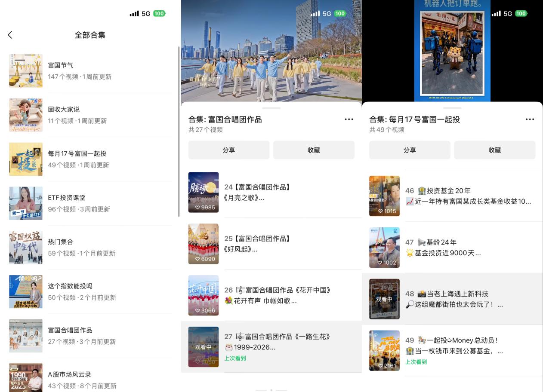543x392 pixels.
Task: Open more options for 富国合唱团作品 collection
Action: pyautogui.click(x=349, y=119)
